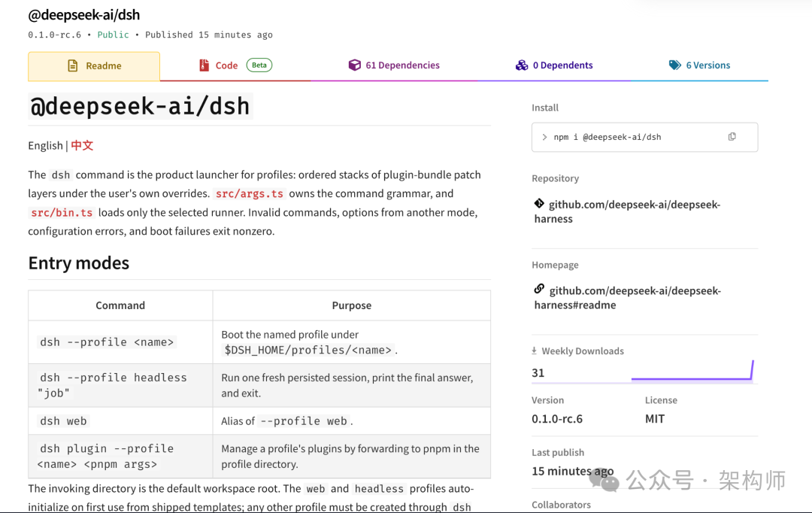Click the '$DSH_HOME/profiles/<name>' code text
Viewport: 812px width, 513px height.
tap(308, 351)
